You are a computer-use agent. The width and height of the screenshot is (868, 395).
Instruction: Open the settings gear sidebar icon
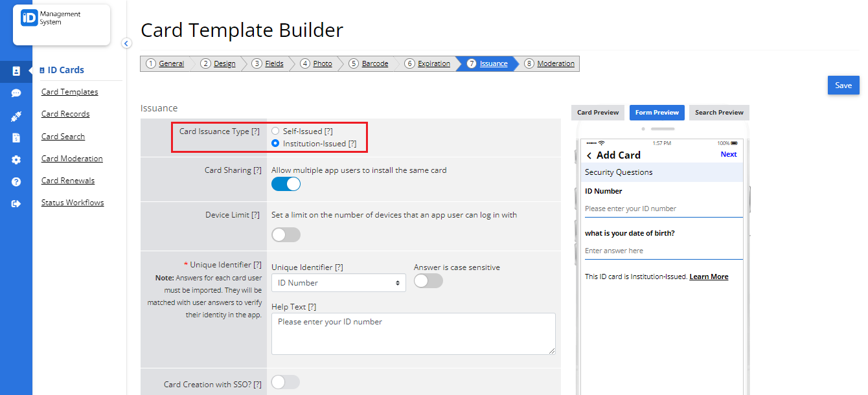16,160
